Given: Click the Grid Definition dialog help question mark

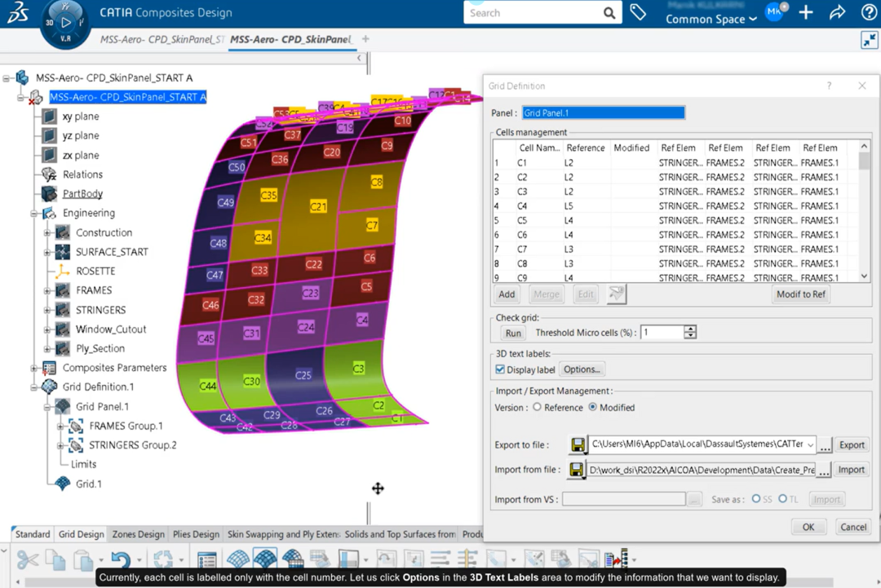Looking at the screenshot, I should 829,86.
